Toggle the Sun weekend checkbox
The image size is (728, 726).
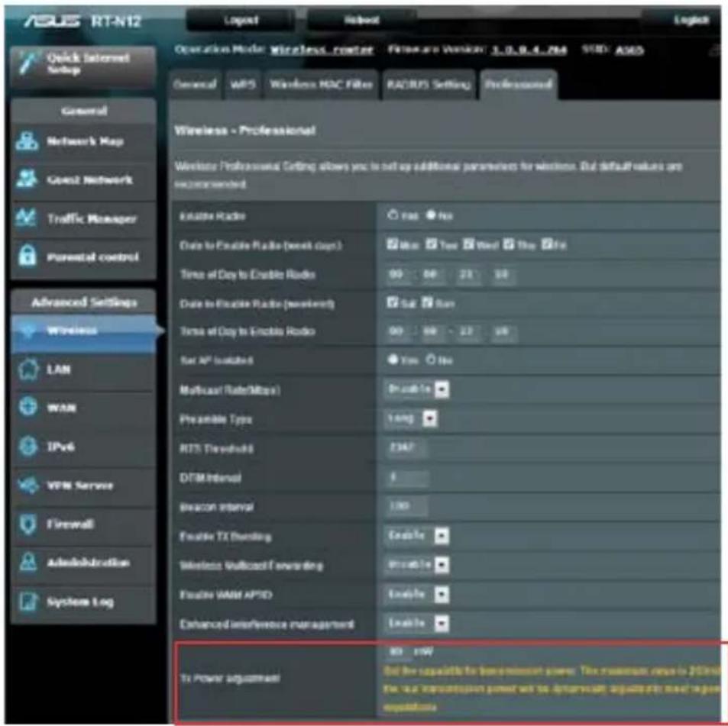[427, 302]
